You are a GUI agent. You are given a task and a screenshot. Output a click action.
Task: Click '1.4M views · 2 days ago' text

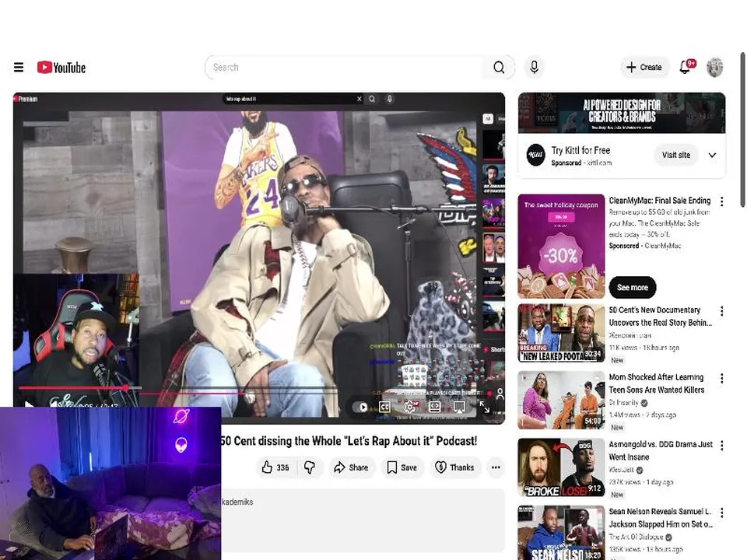point(642,415)
